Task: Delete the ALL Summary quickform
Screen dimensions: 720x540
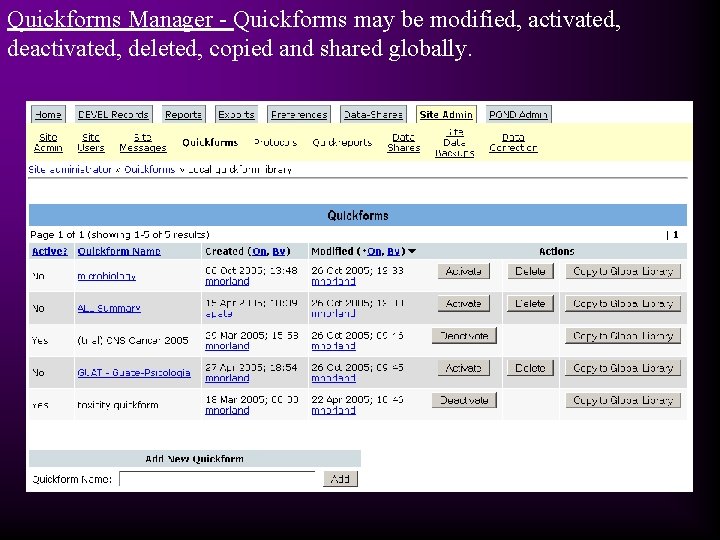Action: tap(530, 303)
